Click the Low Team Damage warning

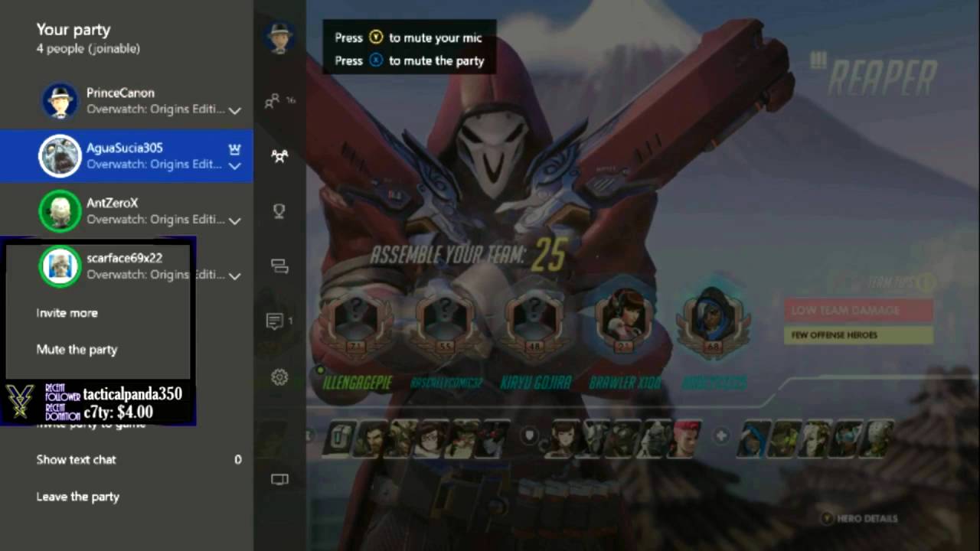(858, 311)
